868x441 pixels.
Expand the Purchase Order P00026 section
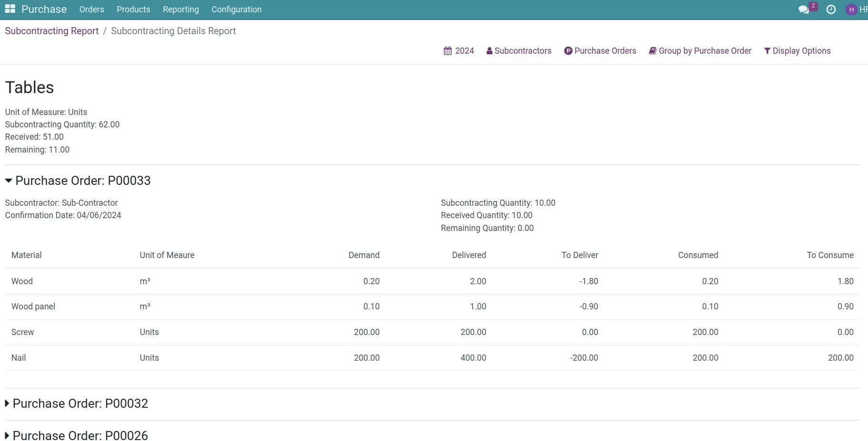click(7, 435)
